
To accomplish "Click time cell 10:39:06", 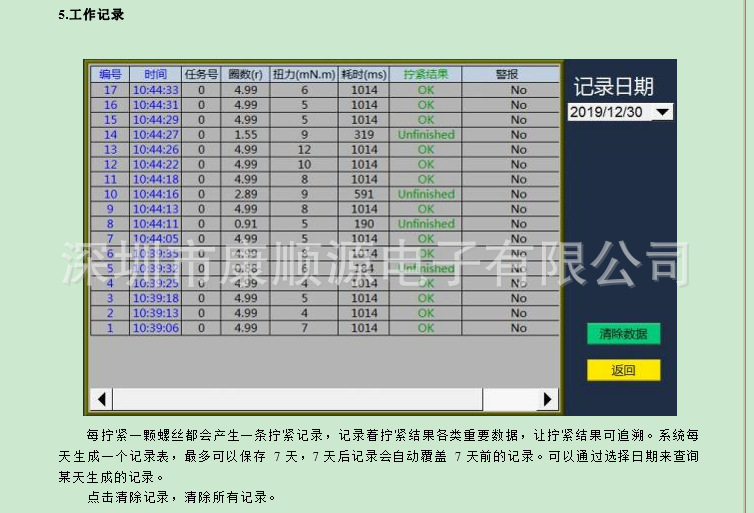I will point(155,328).
